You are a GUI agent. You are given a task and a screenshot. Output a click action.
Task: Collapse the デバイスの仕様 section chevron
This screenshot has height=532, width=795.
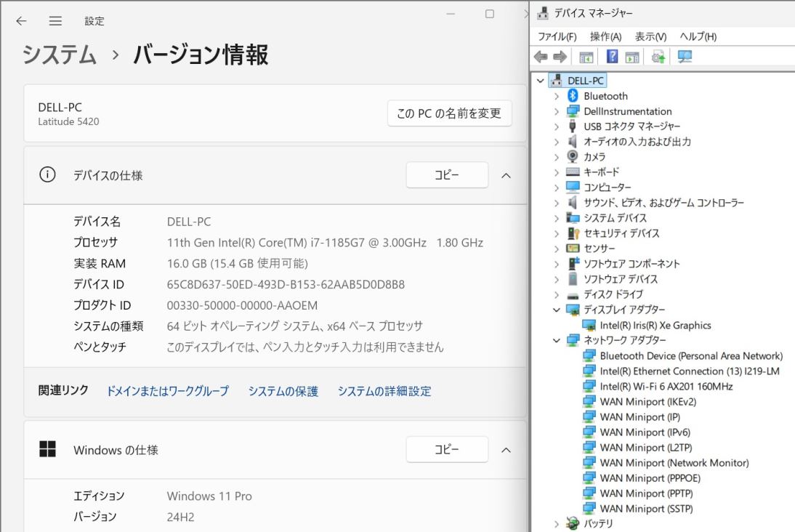pyautogui.click(x=507, y=175)
